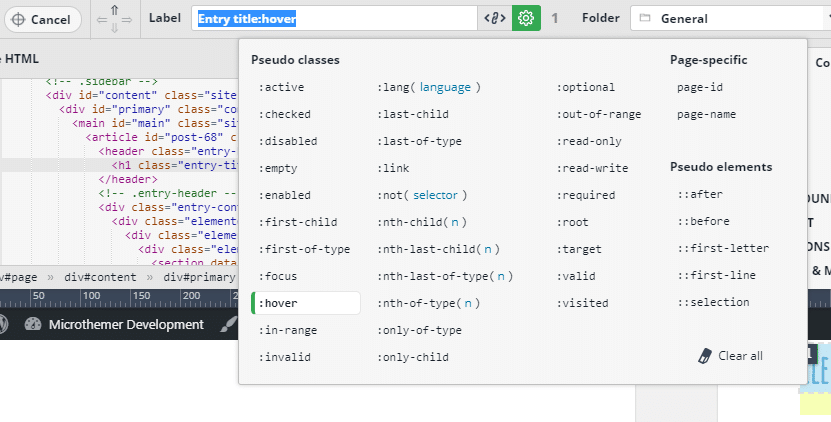Image resolution: width=831 pixels, height=422 pixels.
Task: Click the div#primary breadcrumb
Action: point(199,277)
